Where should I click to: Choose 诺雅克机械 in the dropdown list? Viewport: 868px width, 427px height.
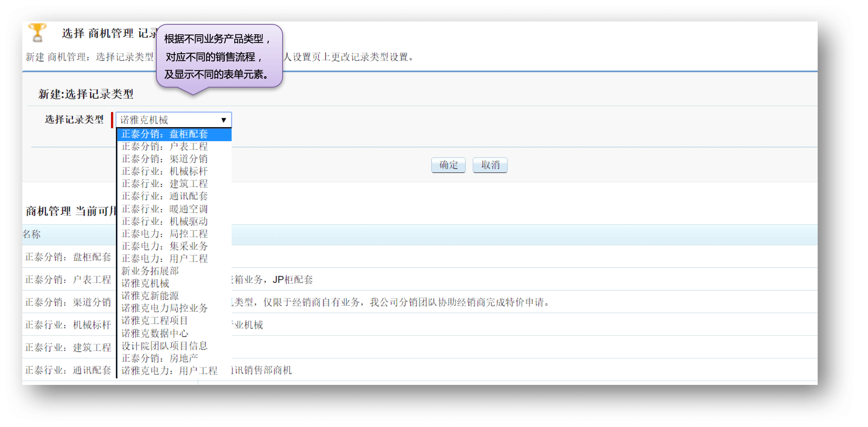click(x=174, y=283)
